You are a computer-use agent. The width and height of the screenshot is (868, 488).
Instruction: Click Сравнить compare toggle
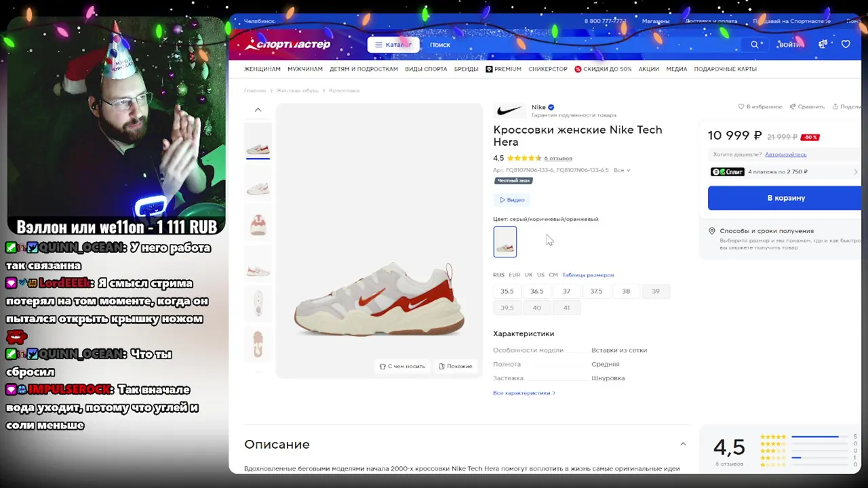tap(807, 106)
